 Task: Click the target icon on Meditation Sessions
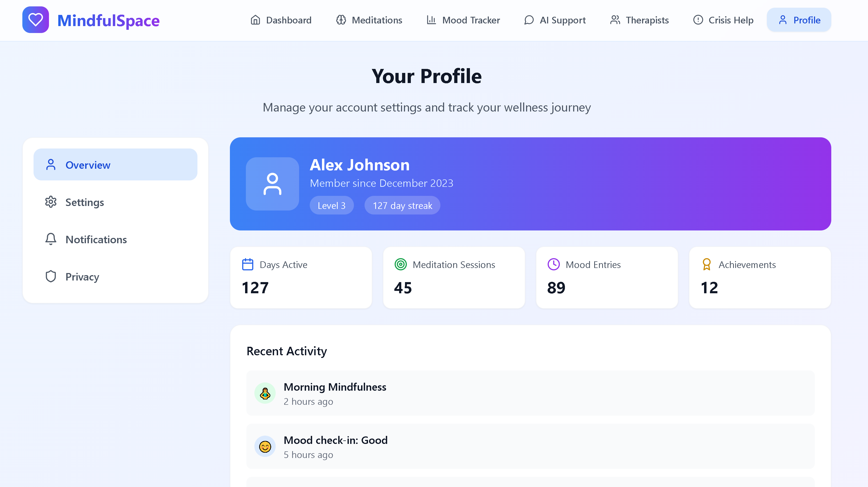click(401, 265)
